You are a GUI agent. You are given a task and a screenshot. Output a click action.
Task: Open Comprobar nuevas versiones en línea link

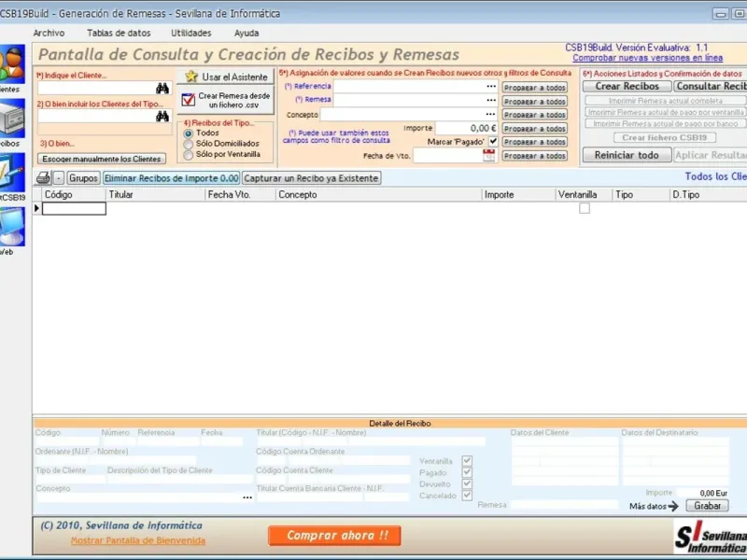[647, 58]
